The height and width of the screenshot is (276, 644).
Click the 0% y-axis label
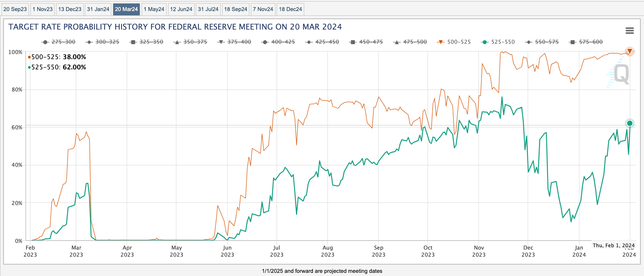click(x=19, y=241)
